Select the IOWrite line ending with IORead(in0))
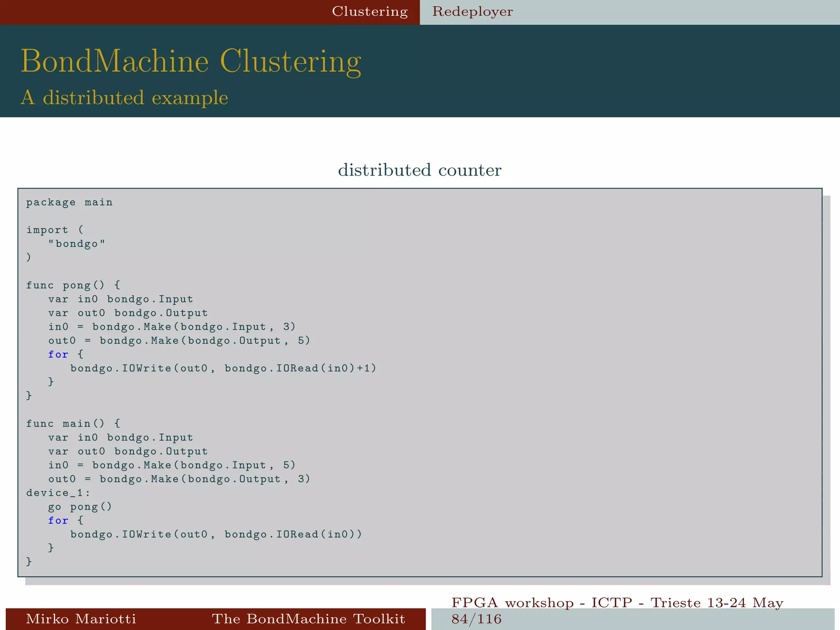840x630 pixels. [216, 534]
